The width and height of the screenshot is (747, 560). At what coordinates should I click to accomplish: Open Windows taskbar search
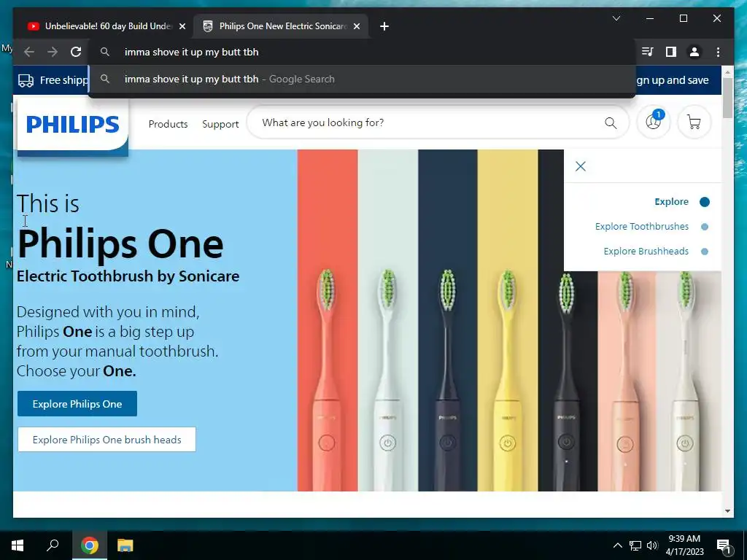tap(53, 545)
